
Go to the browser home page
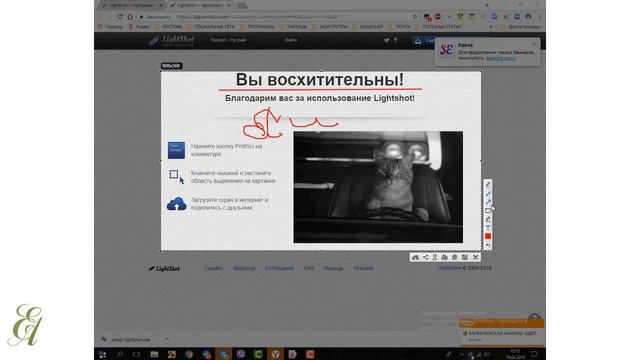130,17
